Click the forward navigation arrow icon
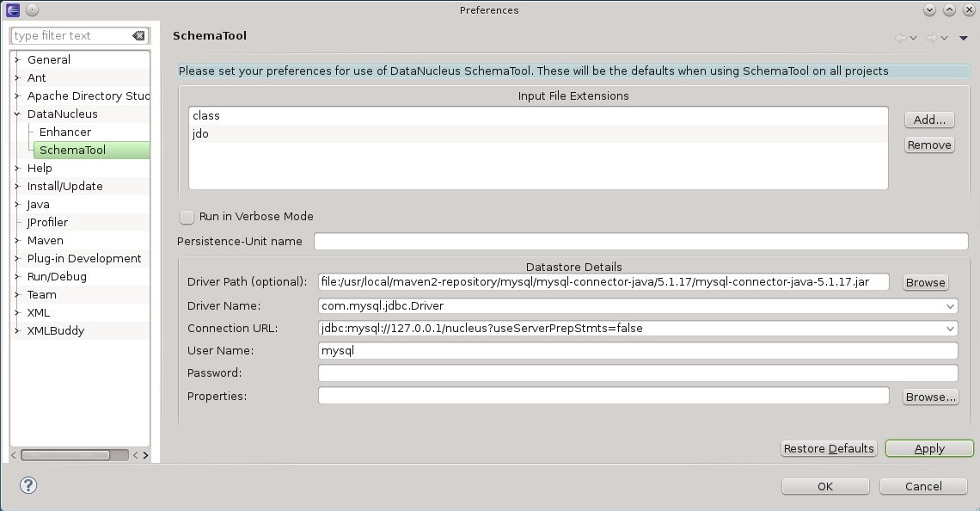The image size is (980, 511). [x=931, y=38]
